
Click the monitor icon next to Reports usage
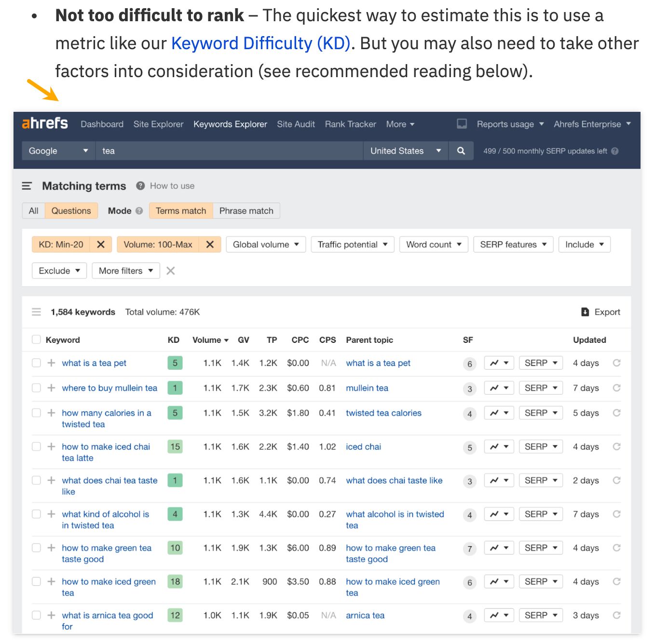[461, 124]
